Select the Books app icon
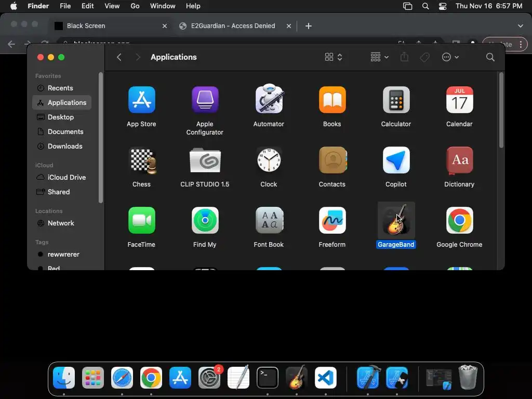This screenshot has width=532, height=399. (332, 100)
